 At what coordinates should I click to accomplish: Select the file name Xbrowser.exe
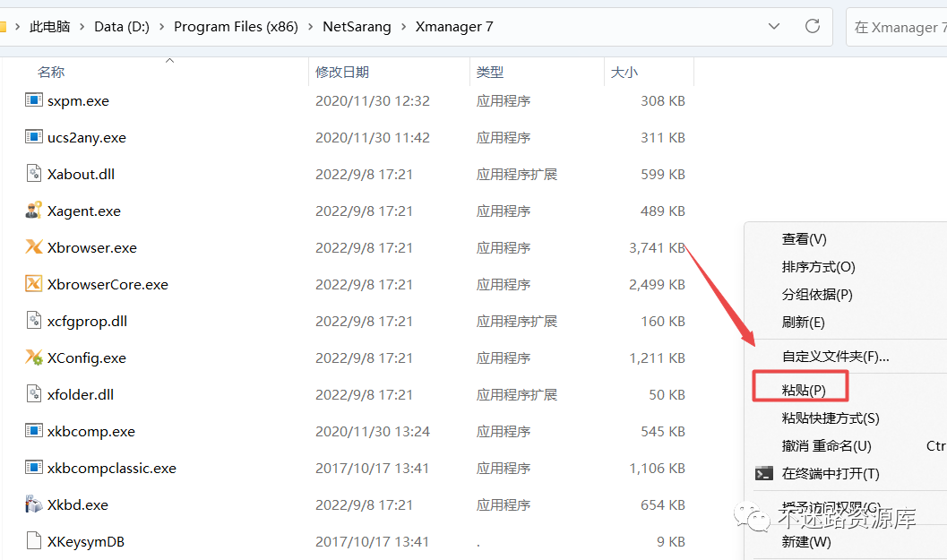coord(92,247)
